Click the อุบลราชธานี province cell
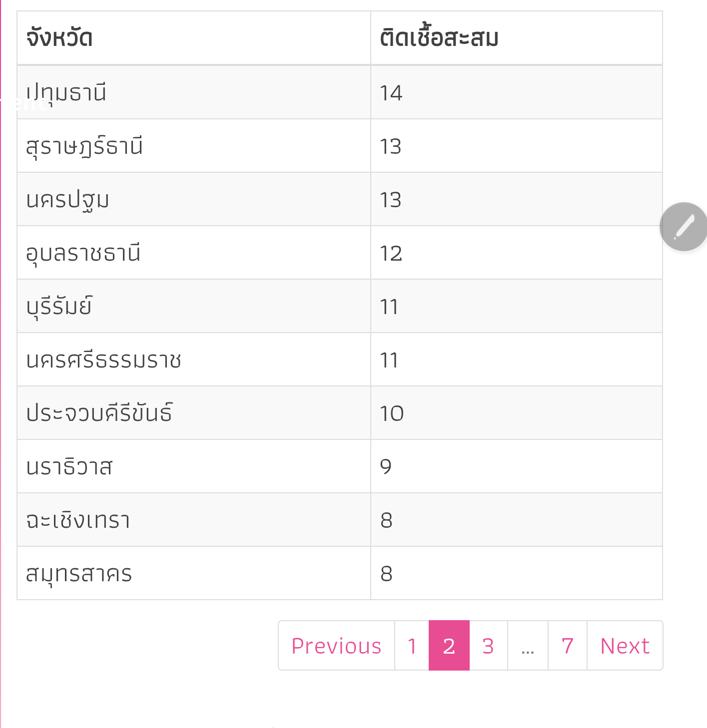This screenshot has width=707, height=728. [x=83, y=253]
